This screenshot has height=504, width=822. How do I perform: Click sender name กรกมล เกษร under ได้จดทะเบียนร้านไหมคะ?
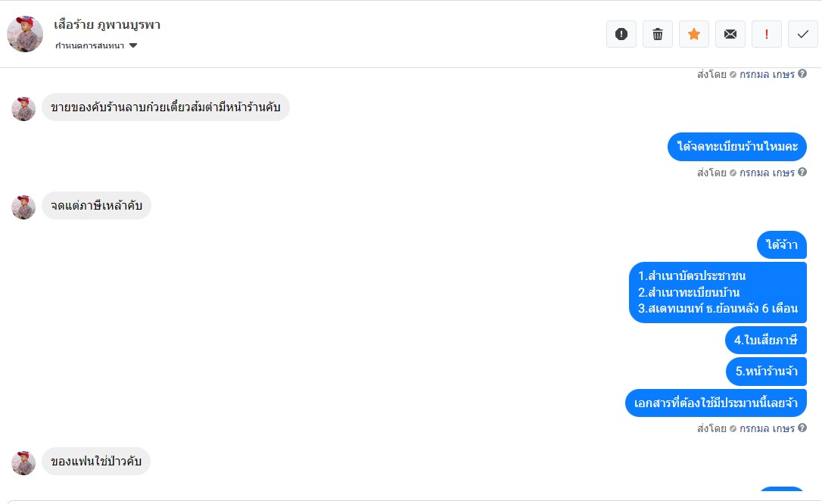767,173
